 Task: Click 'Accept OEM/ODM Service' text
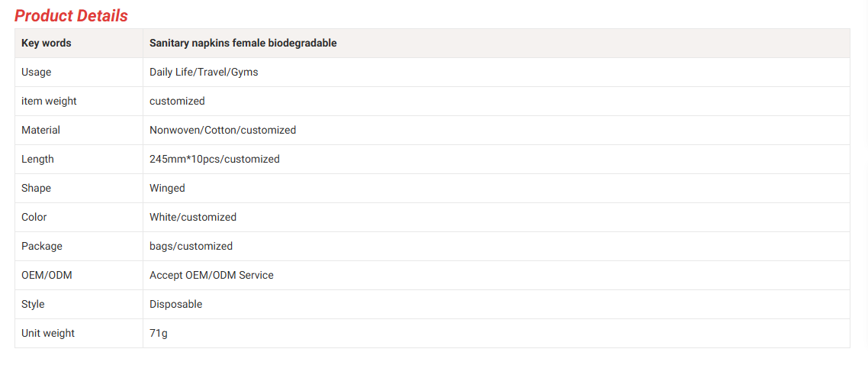point(211,275)
